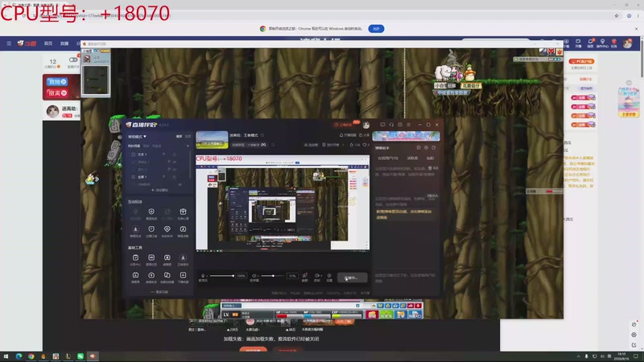Click the blue 救地 button
644x362 pixels.
pos(57,82)
